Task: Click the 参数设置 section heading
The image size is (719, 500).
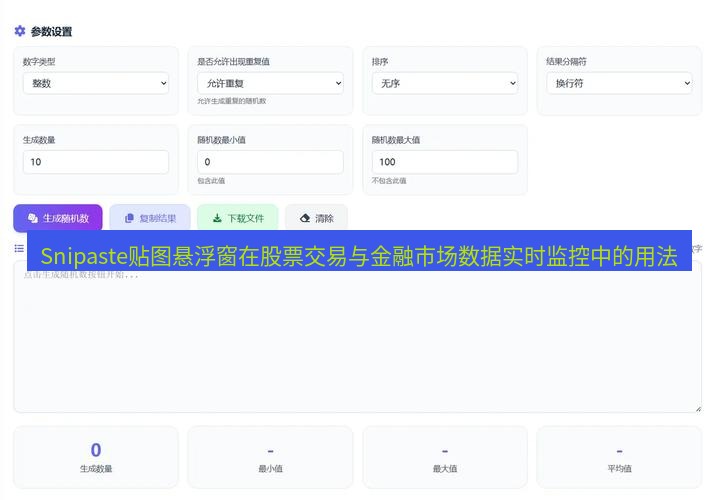Action: (x=51, y=32)
